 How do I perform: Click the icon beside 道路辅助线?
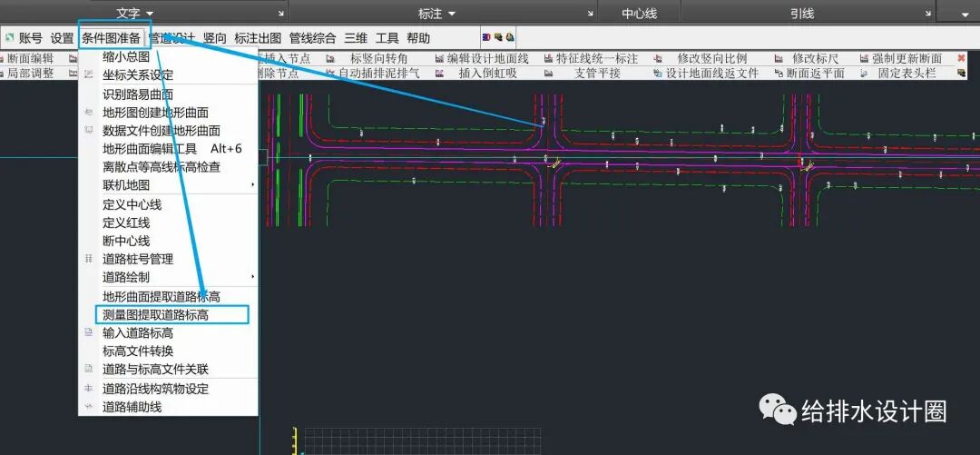tap(89, 407)
